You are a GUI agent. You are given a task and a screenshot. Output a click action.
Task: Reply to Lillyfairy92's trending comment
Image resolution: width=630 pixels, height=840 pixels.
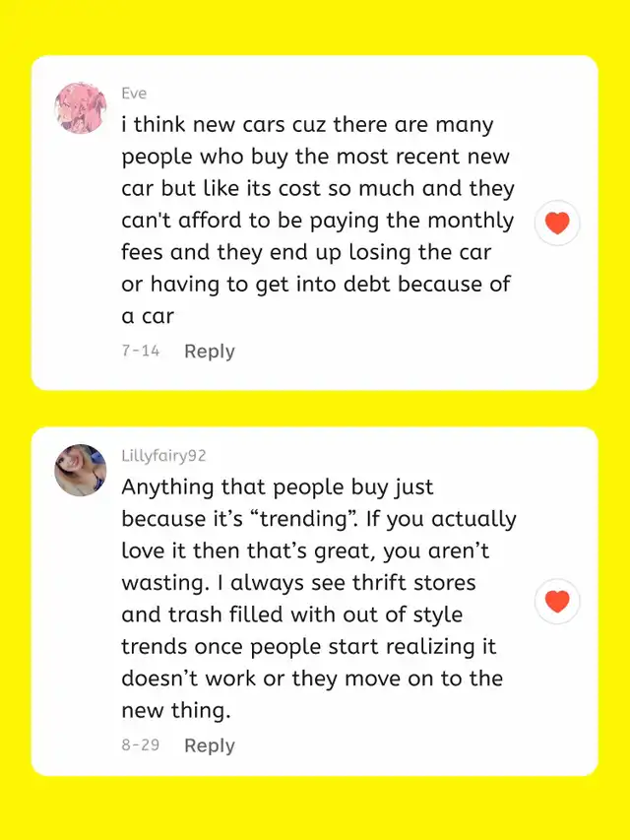[x=210, y=745]
